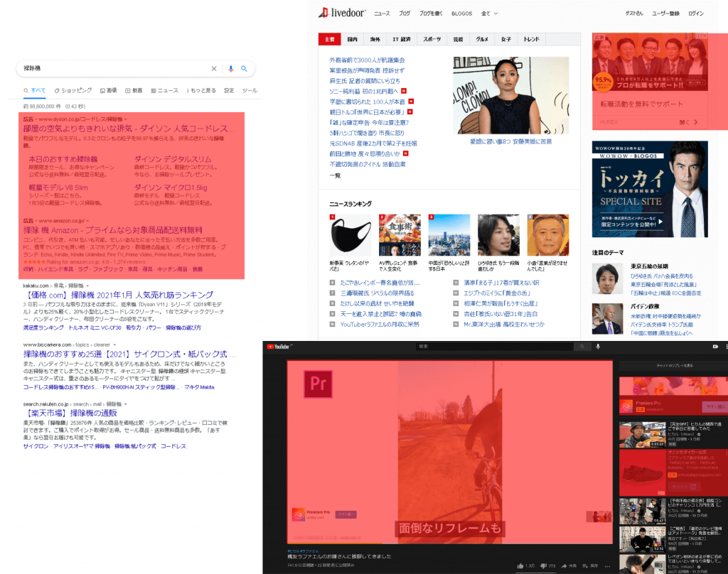Click the share arrow icon under the video

tap(564, 566)
